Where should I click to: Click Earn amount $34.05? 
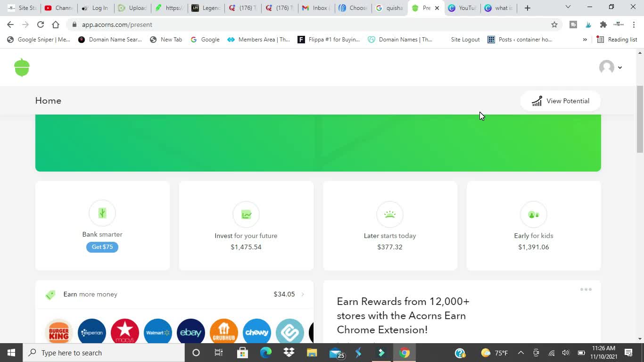coord(284,294)
